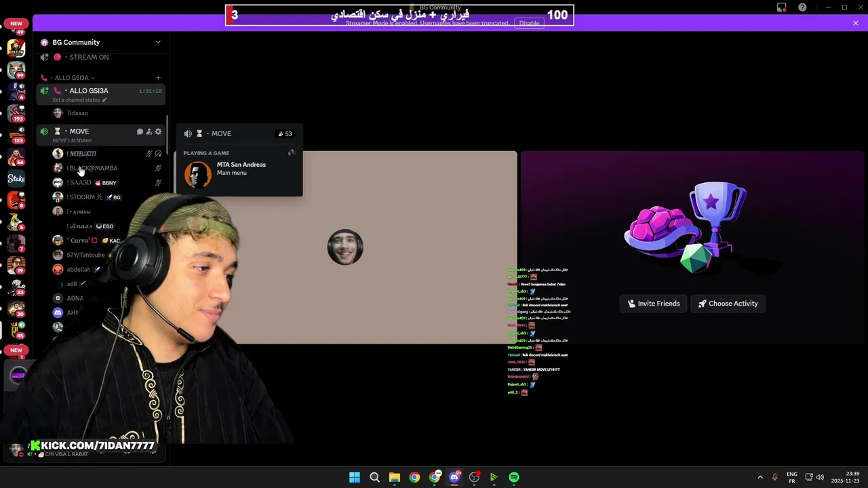Image resolution: width=868 pixels, height=488 pixels.
Task: Show hidden system tray icons
Action: (760, 477)
